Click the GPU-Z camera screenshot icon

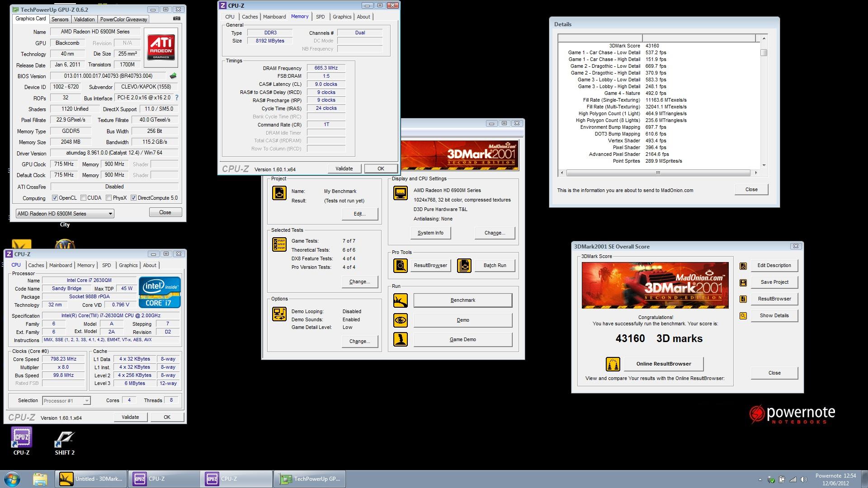(177, 19)
